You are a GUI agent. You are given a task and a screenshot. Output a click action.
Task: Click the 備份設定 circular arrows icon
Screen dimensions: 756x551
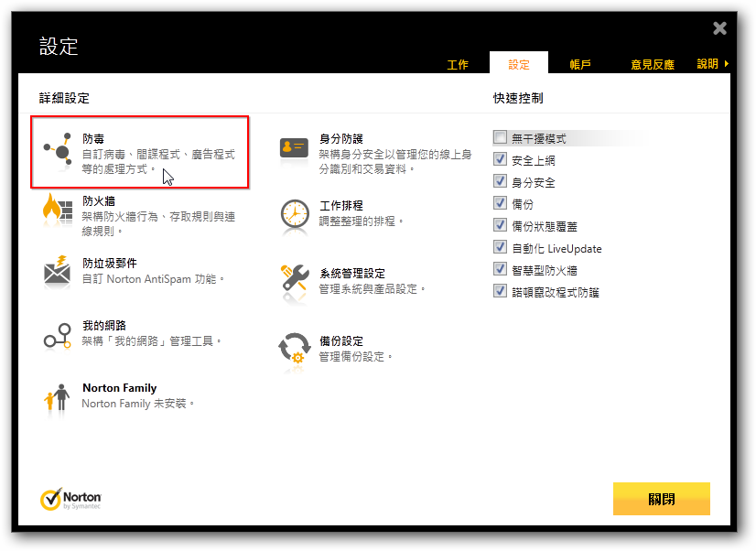(294, 349)
